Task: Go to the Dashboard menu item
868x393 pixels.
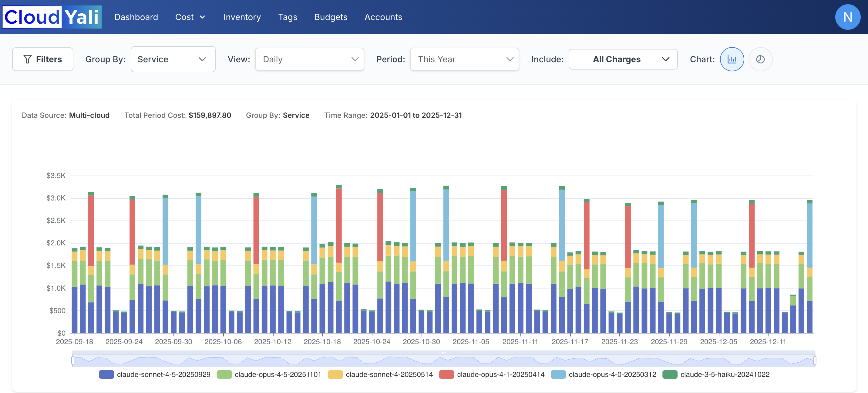Action: pos(136,17)
